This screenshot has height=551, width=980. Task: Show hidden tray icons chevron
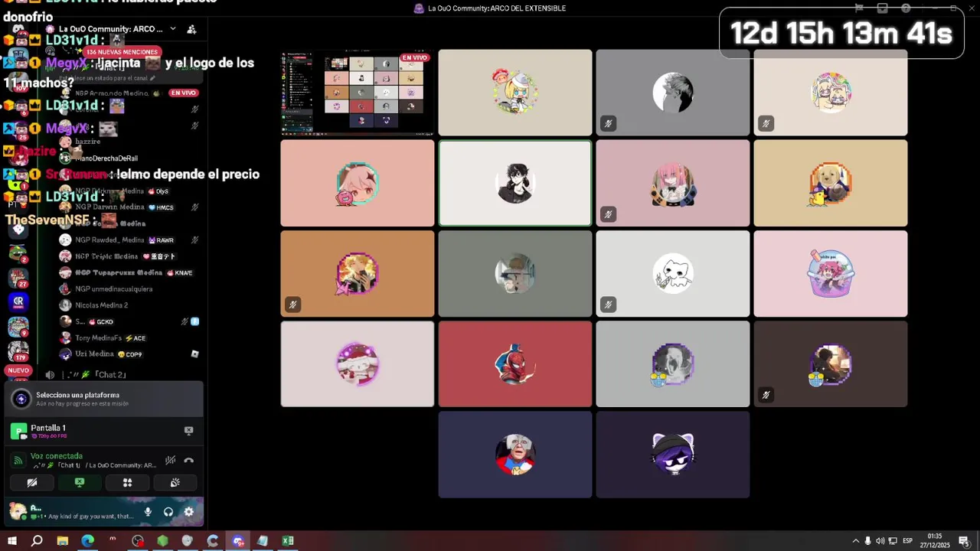[x=856, y=541]
